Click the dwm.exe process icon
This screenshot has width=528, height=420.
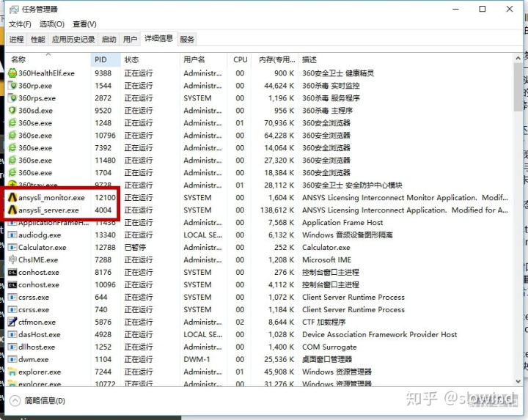(12, 359)
